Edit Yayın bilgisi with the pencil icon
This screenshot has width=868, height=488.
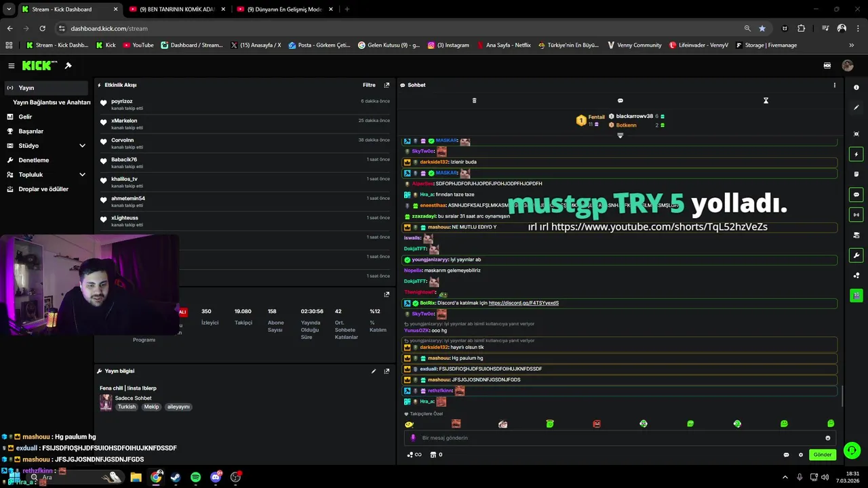[x=373, y=371]
